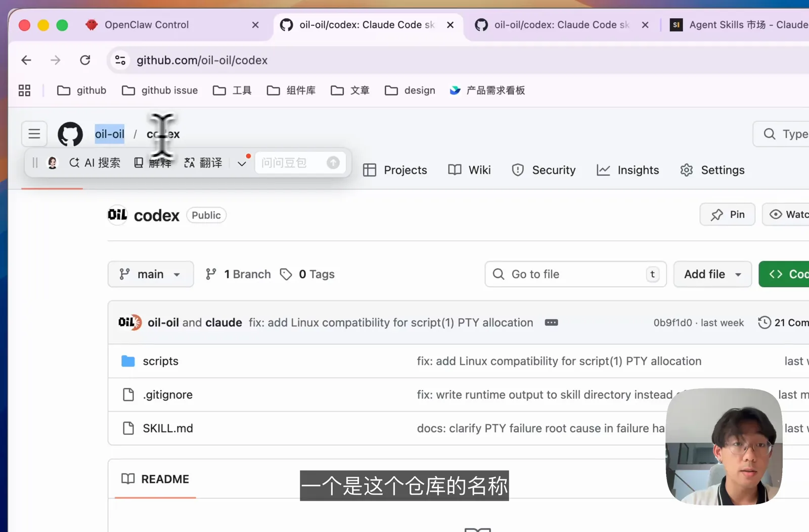Open scripts row commit message link

click(x=559, y=362)
